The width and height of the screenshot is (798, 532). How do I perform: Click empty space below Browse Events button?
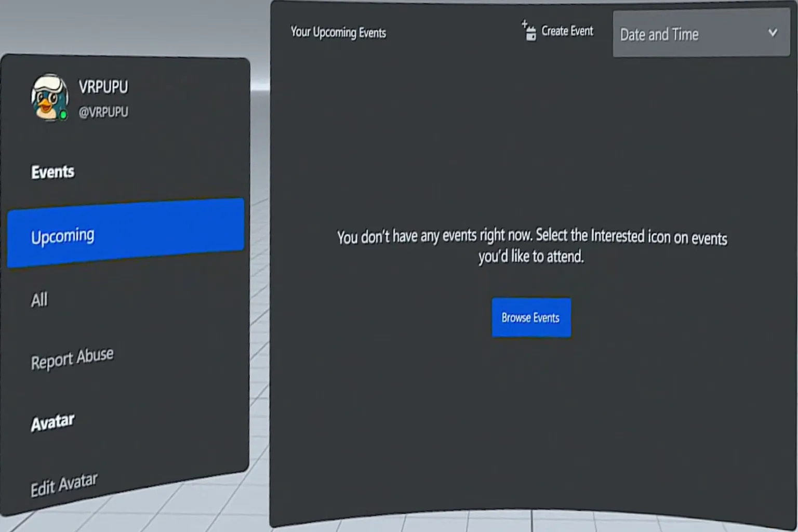point(531,416)
